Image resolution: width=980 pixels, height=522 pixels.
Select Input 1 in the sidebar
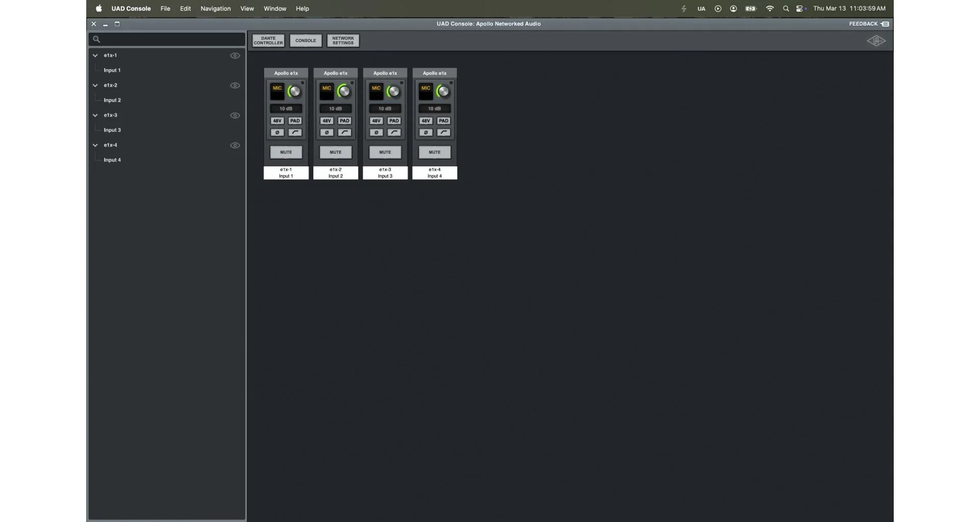click(x=112, y=70)
